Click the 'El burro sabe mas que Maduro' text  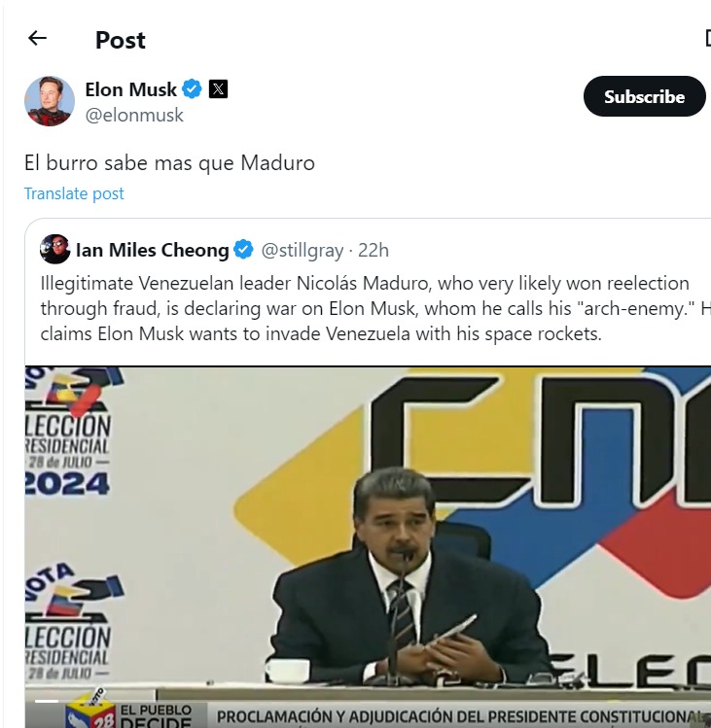[x=169, y=163]
